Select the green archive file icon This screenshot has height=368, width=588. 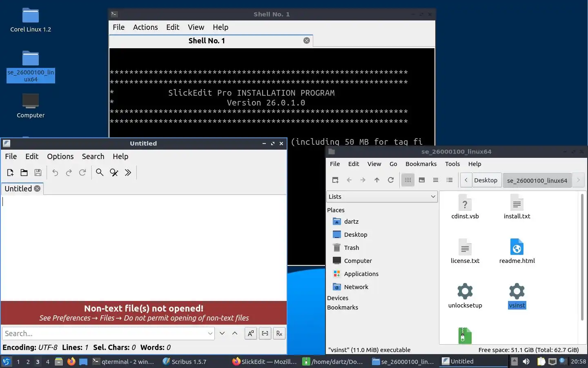click(465, 336)
